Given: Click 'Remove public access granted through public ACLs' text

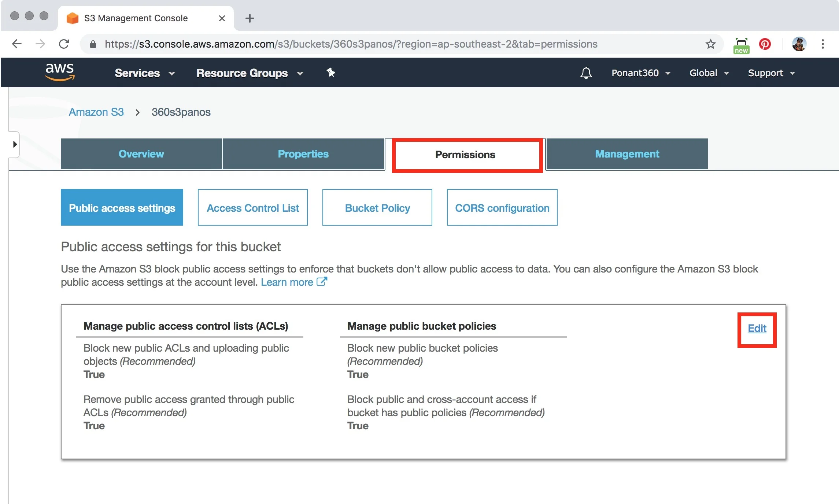Looking at the screenshot, I should (189, 406).
